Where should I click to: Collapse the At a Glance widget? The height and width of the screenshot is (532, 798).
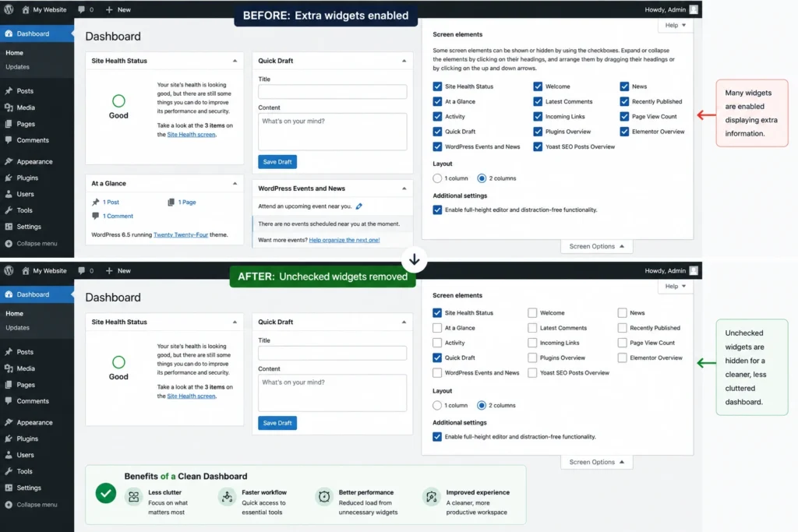coord(235,184)
